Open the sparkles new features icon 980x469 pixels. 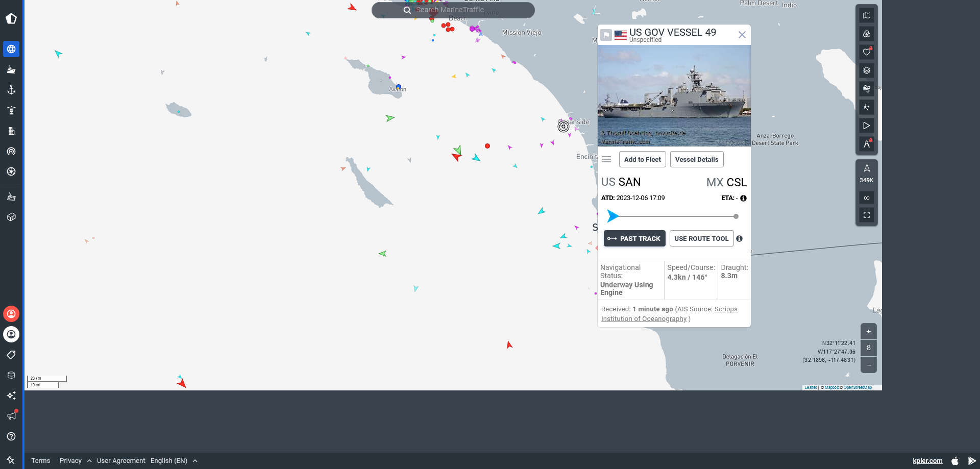[x=11, y=396]
